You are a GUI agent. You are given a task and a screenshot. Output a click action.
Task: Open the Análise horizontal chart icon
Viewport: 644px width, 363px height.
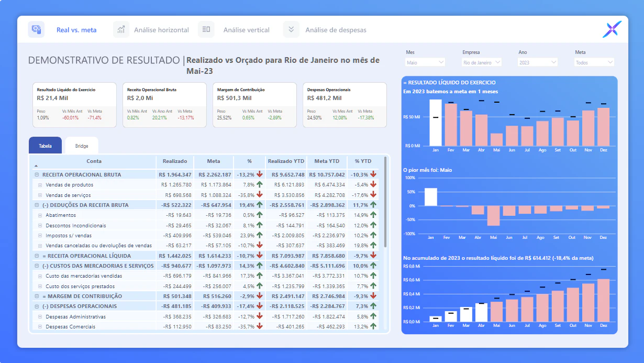tap(121, 29)
